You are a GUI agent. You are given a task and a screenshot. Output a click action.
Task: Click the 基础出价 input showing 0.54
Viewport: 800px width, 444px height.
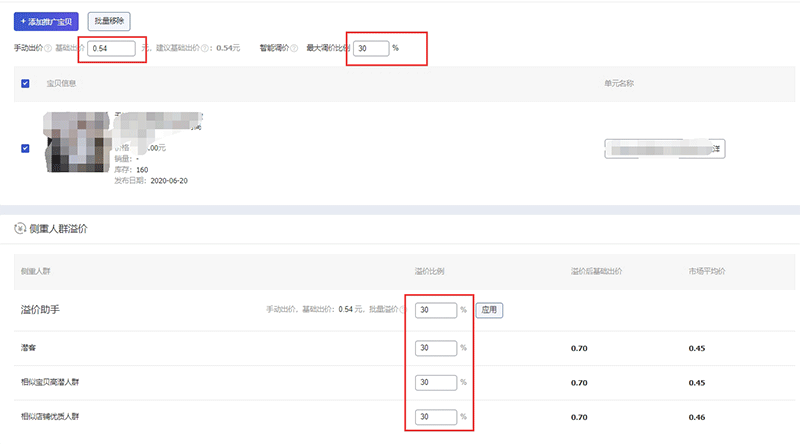coord(112,48)
